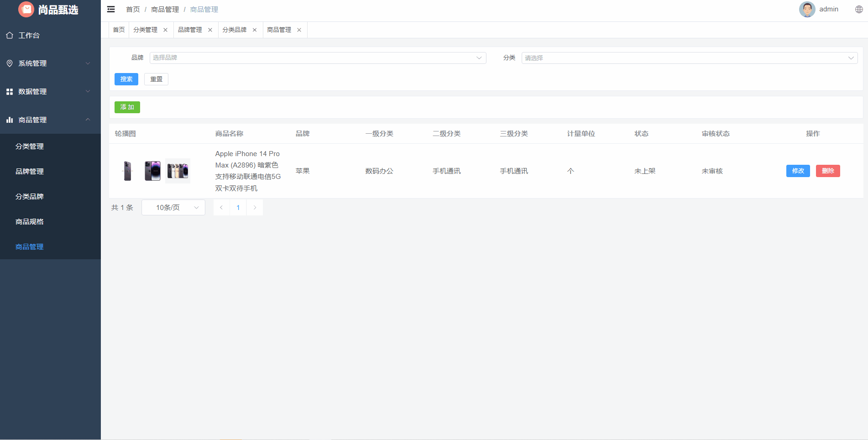Open the 10条/页 page size dropdown
Screen dimensions: 868x440
(173, 207)
